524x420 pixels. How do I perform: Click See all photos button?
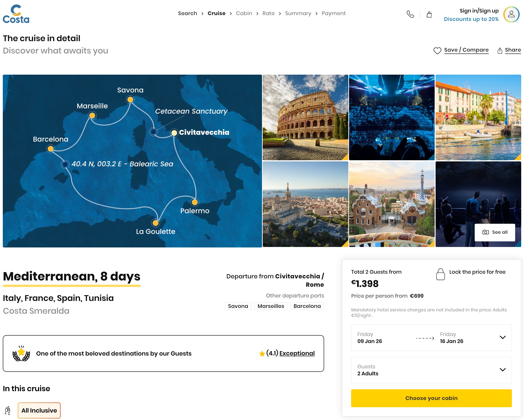point(495,232)
